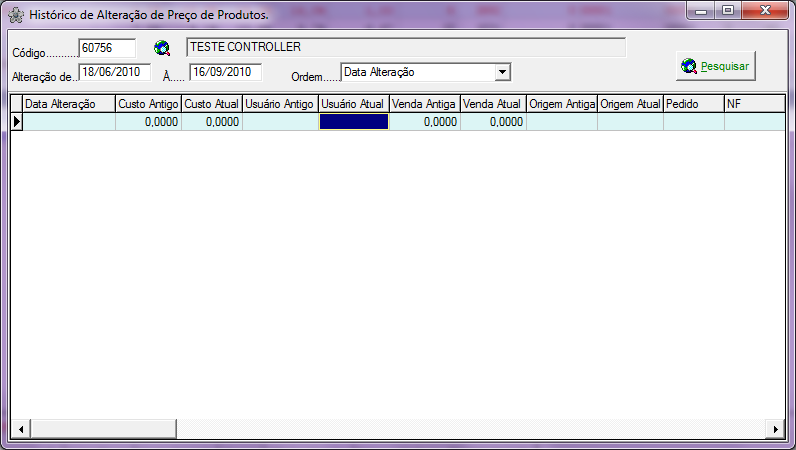Click the Custo Atual column header

pyautogui.click(x=212, y=104)
